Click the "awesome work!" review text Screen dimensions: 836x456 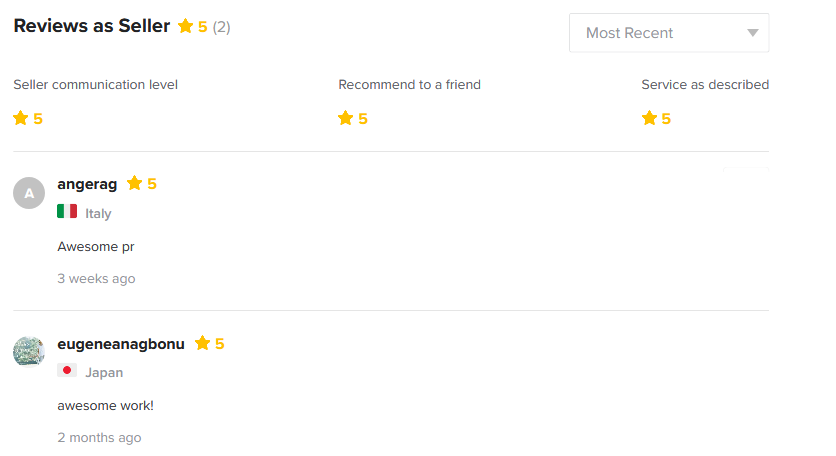[x=105, y=405]
